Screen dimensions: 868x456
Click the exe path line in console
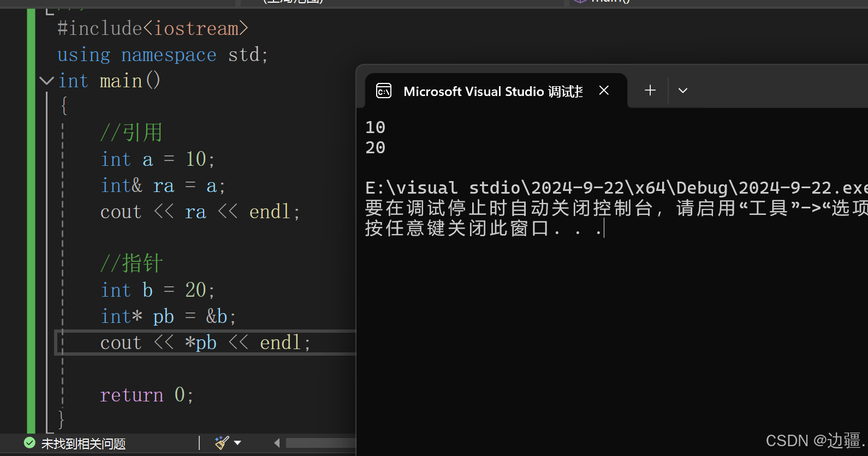[616, 188]
